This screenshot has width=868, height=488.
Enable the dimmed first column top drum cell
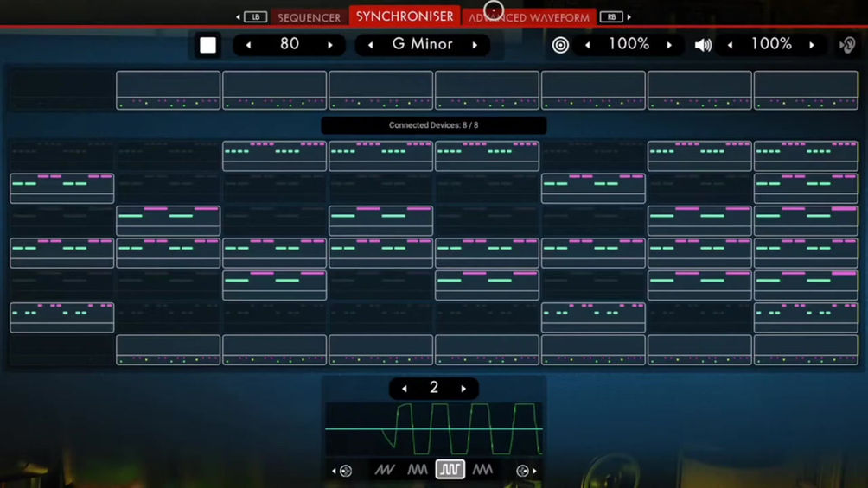[62, 90]
